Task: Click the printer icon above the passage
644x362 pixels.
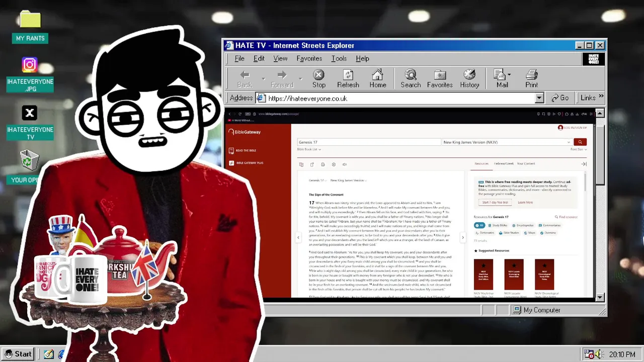Action: coord(323,164)
